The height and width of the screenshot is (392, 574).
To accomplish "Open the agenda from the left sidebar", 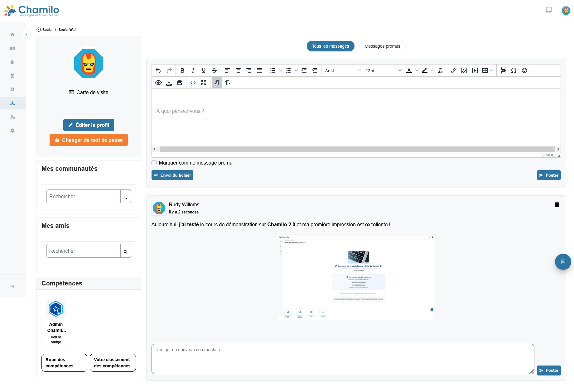I will point(12,76).
